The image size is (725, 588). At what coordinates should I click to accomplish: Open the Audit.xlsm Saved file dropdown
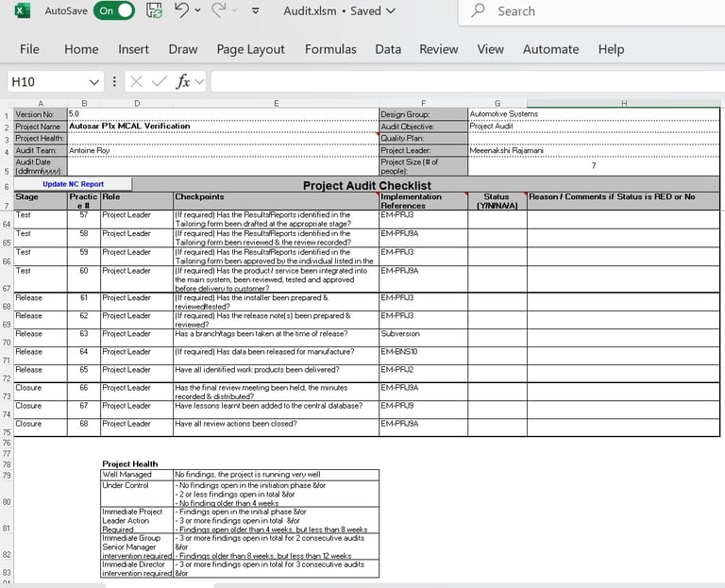click(x=391, y=10)
